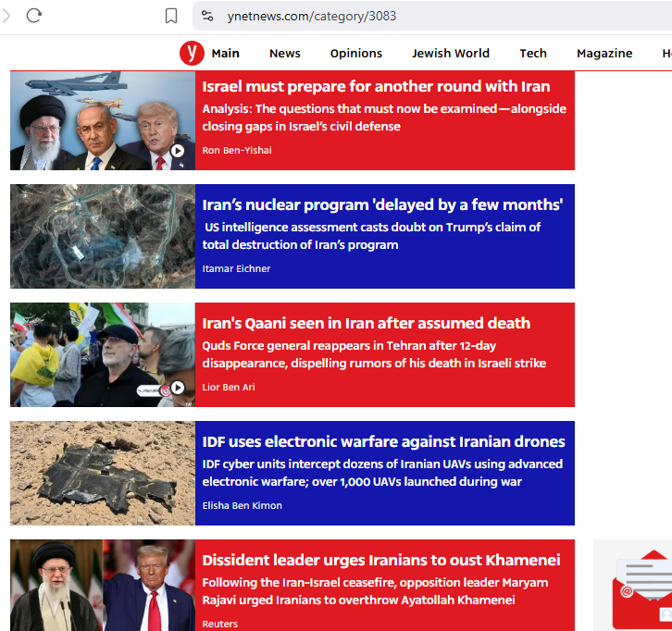Click the Khamenei and Trump thumbnail in Dissident article
The height and width of the screenshot is (631, 672).
tap(103, 585)
